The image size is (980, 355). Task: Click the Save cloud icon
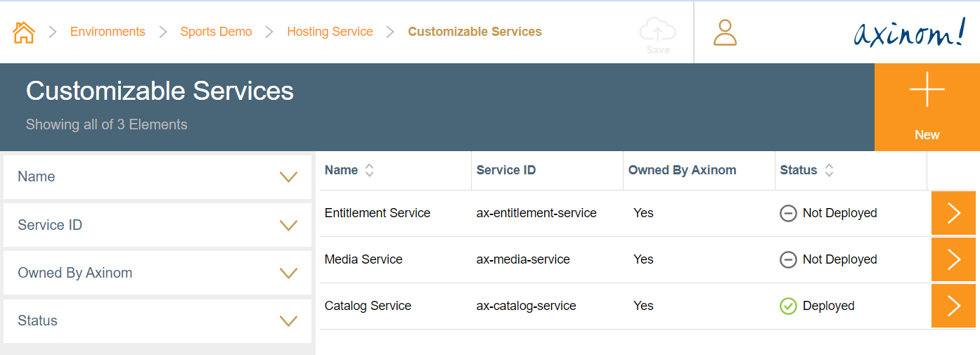click(x=657, y=35)
